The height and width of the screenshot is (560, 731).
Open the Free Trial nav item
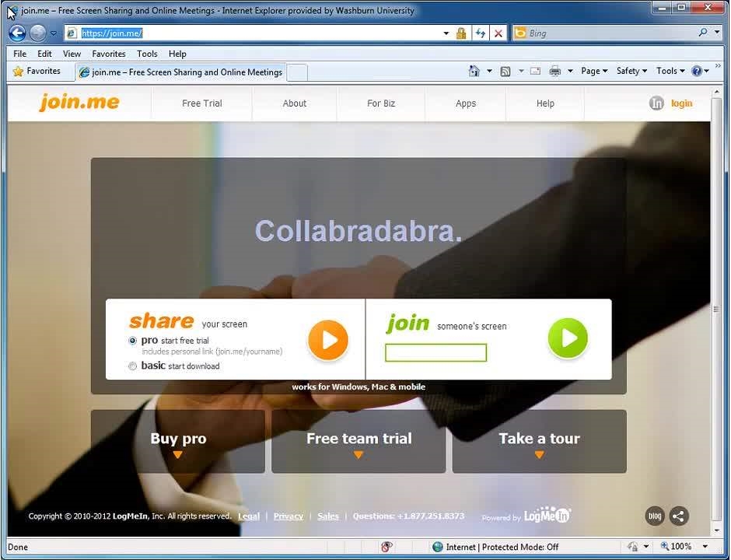click(202, 103)
